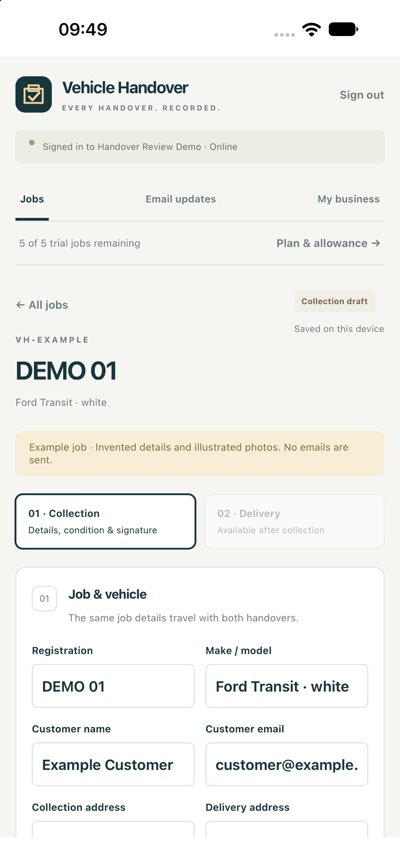The height and width of the screenshot is (868, 400).
Task: Click the Registration input field
Action: coord(113,686)
